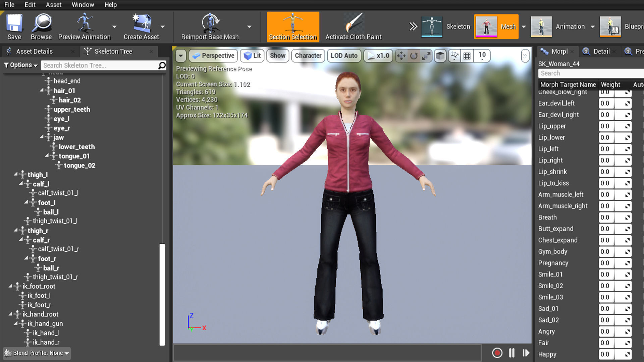Open the Mesh mode dropdown arrow
This screenshot has height=362, width=644.
coord(524,27)
